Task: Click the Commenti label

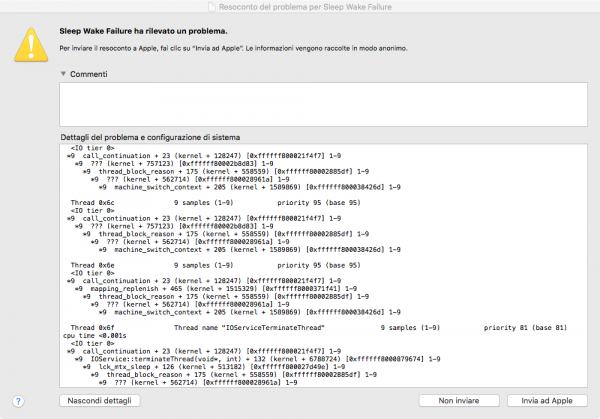Action: (x=89, y=74)
